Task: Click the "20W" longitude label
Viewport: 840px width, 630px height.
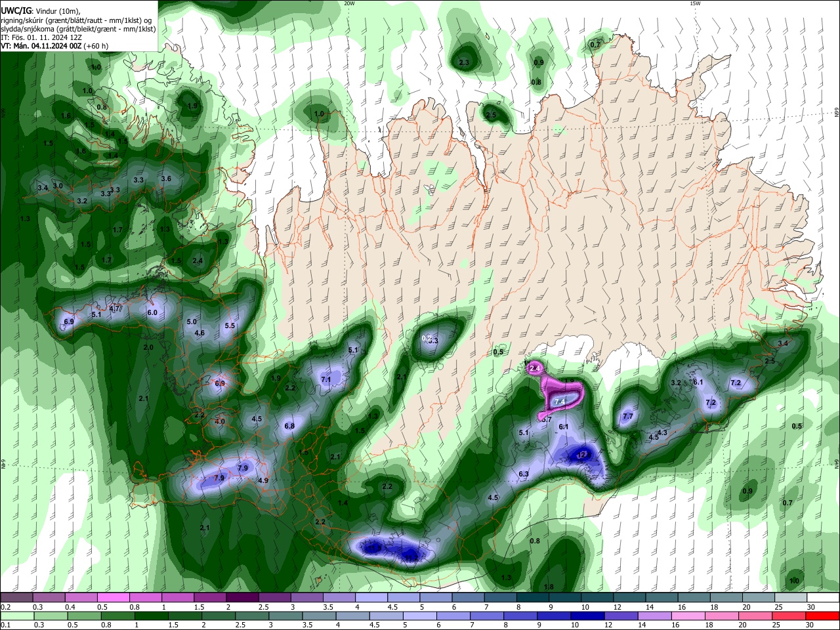Action: 349,3
